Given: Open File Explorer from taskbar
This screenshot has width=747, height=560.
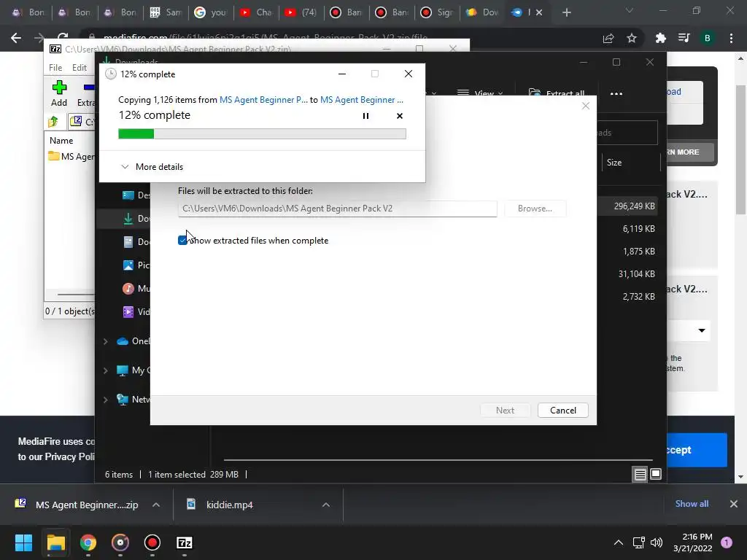Looking at the screenshot, I should tap(55, 542).
